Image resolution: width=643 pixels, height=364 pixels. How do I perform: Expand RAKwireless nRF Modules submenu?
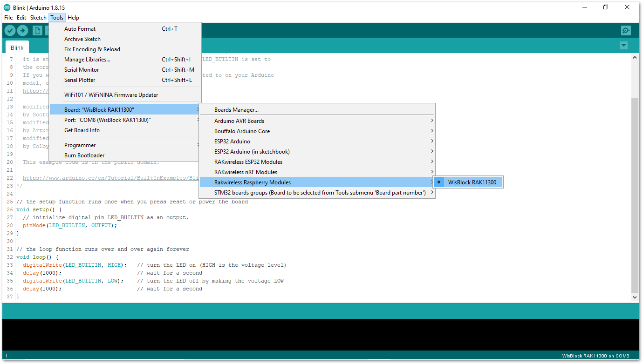click(317, 172)
